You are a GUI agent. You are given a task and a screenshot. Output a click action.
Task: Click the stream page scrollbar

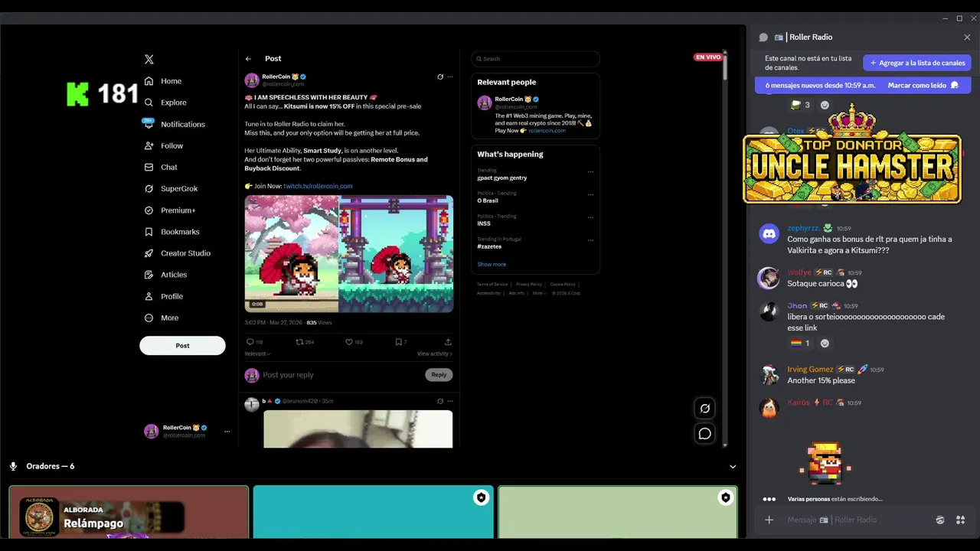[x=725, y=67]
